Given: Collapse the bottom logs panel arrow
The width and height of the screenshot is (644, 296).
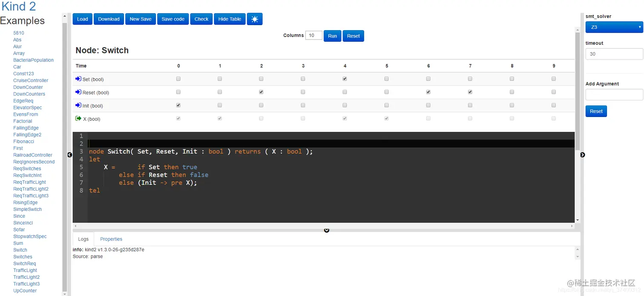Looking at the screenshot, I should [327, 231].
